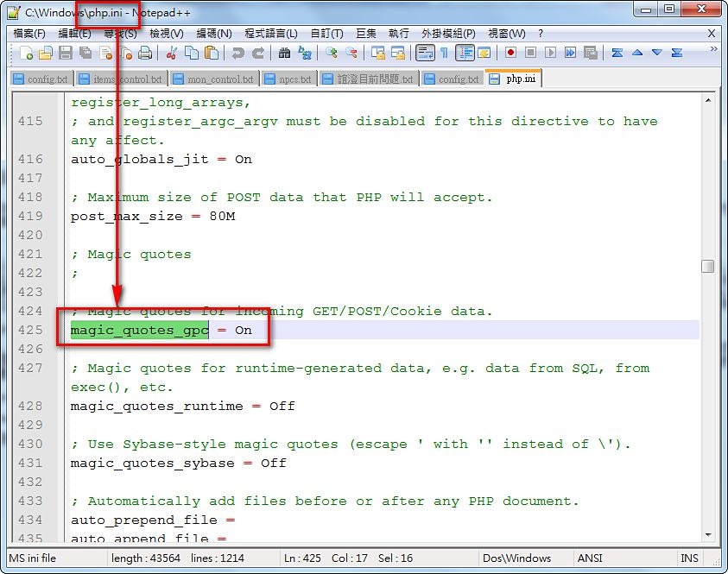
Task: Click the Zoom in toolbar icon
Action: tap(332, 53)
